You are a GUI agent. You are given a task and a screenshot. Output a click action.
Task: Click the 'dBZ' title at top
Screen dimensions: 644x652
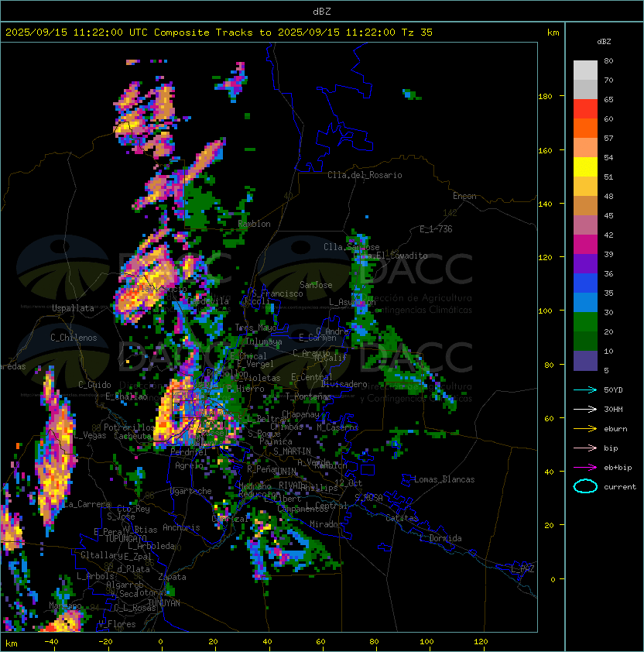pos(322,12)
